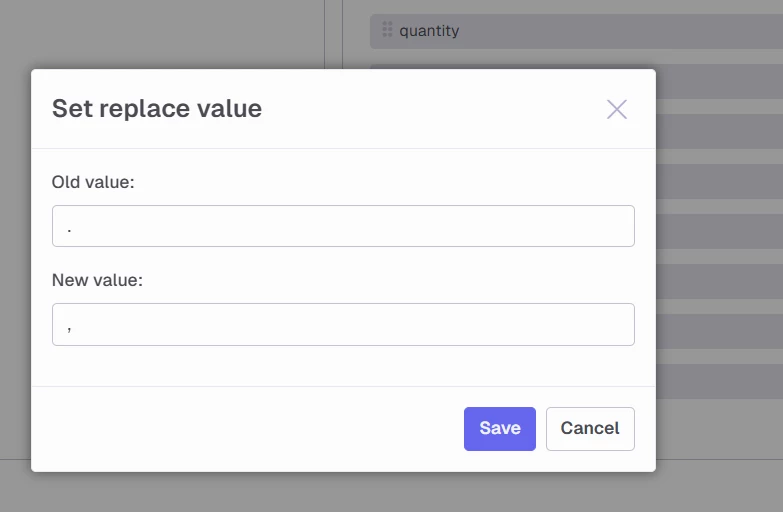Image resolution: width=783 pixels, height=512 pixels.
Task: Click the dimmed area above the dialog title
Action: 160,35
